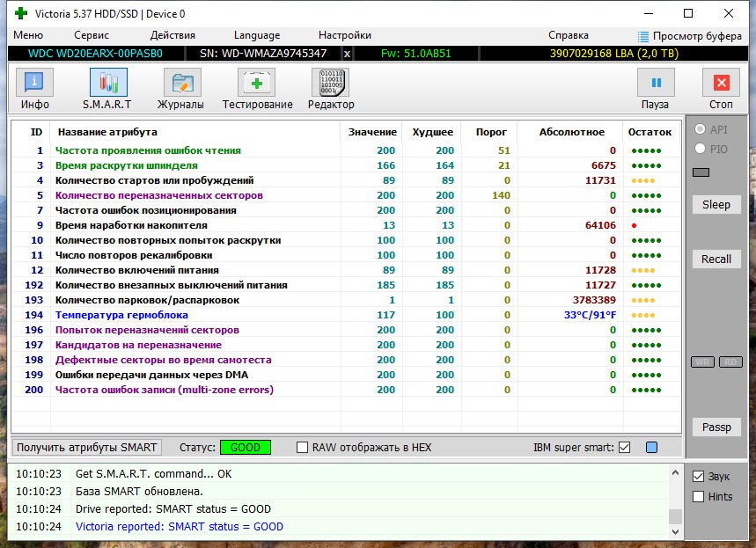Click drive model WDC WD20EARX-00PASB0

[x=95, y=54]
